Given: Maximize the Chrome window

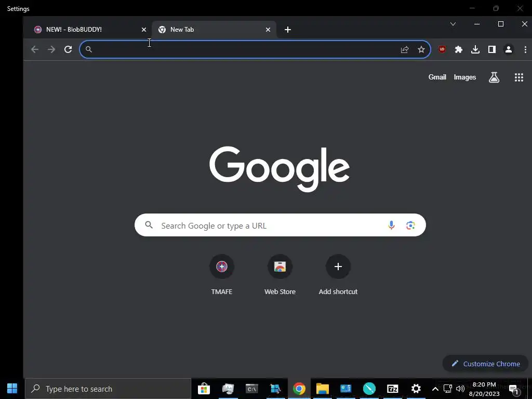Looking at the screenshot, I should point(500,24).
